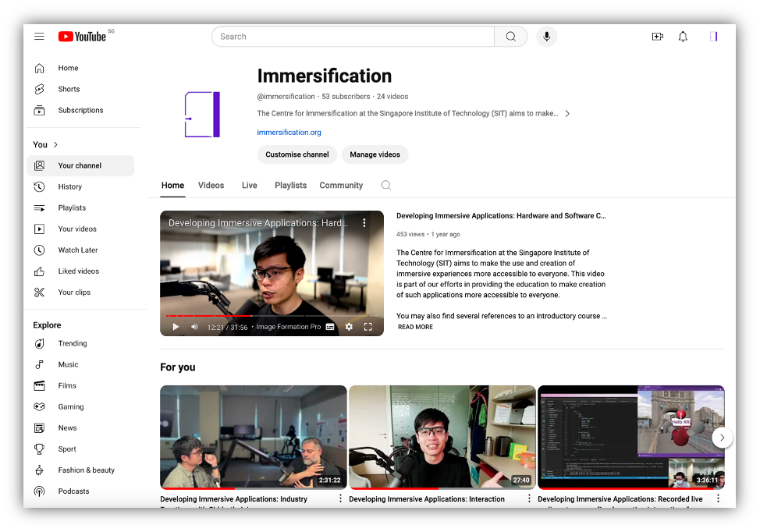Search within the channel using tab magnifier
Screen dimensions: 760x532
pos(385,185)
